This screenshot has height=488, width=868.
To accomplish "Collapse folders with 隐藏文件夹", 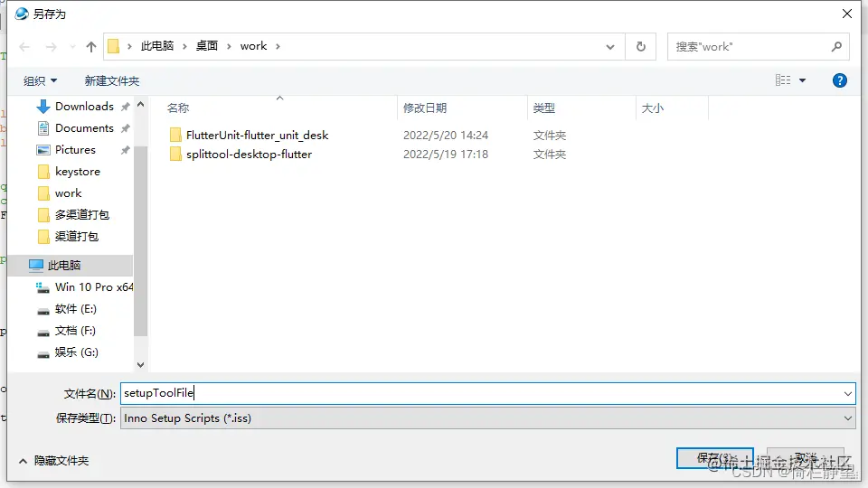I will point(54,461).
